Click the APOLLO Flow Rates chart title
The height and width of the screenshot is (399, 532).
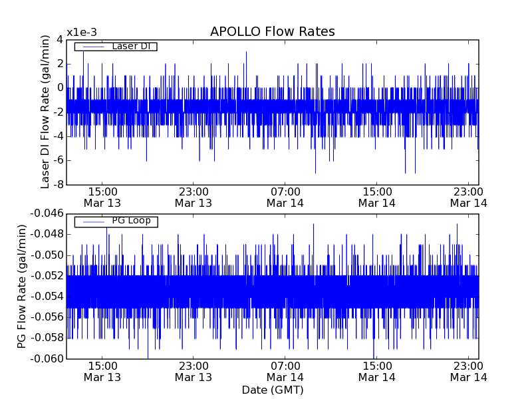click(x=272, y=32)
